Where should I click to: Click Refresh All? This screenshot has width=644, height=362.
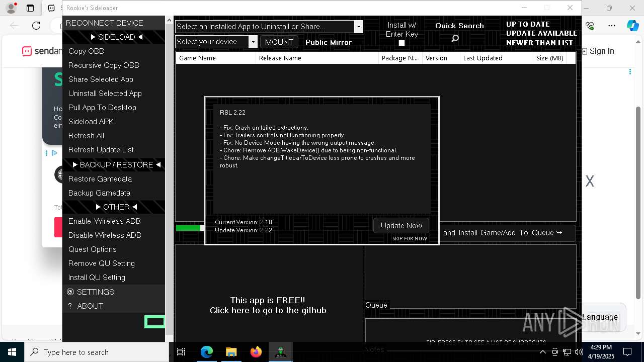(114, 136)
